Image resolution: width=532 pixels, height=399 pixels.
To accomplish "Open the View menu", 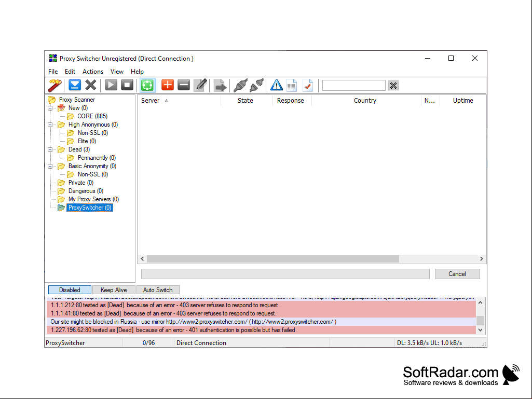I will click(x=117, y=72).
